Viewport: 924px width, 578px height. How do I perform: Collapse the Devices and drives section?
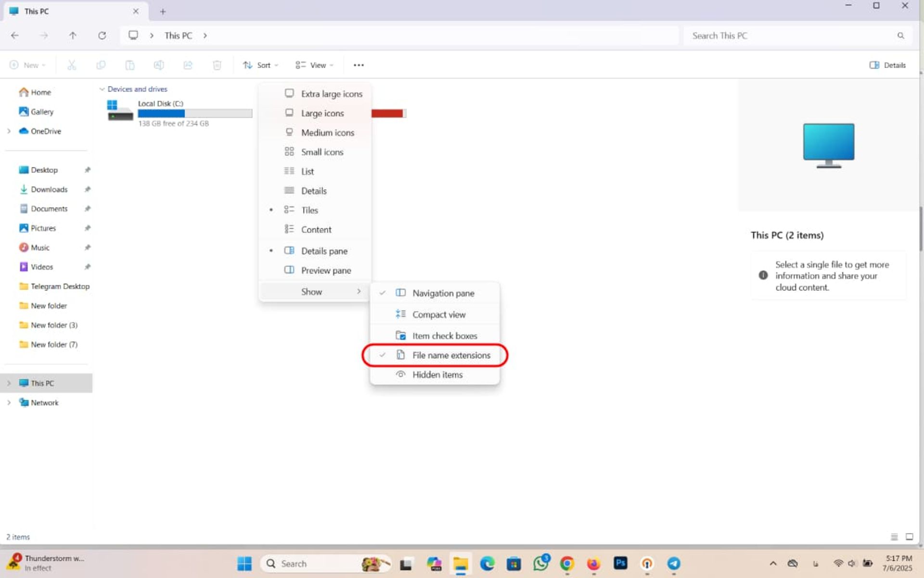click(x=103, y=89)
